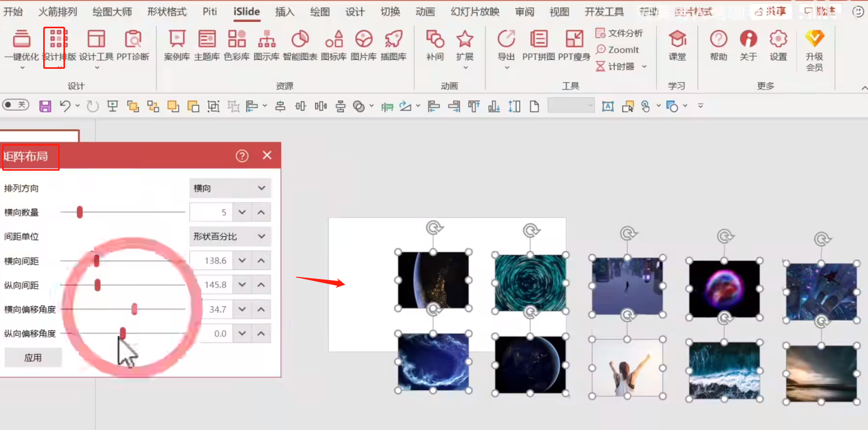Open customize quick access toolbar arrow
Screen dimensions: 868x430
(x=701, y=106)
